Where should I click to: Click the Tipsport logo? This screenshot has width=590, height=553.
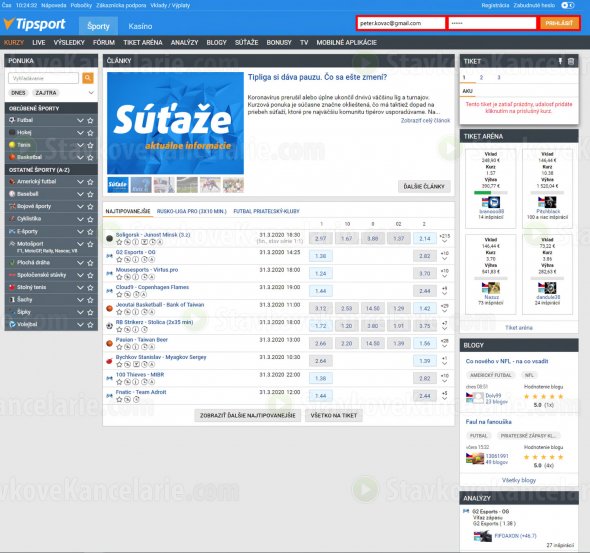click(x=35, y=24)
